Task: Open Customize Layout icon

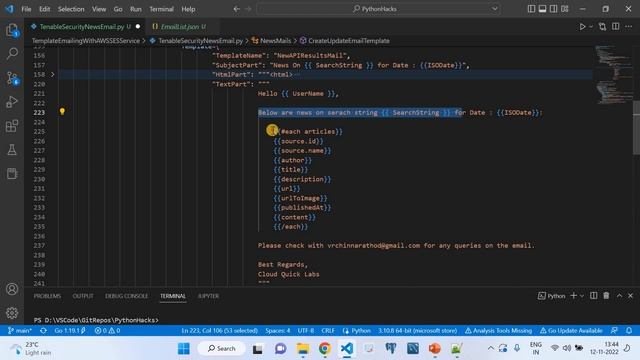Action: pos(565,9)
